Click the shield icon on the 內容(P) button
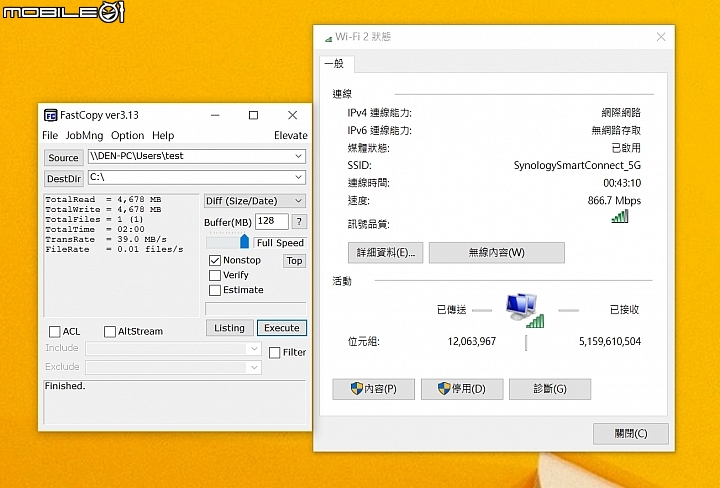The width and height of the screenshot is (720, 488). (x=356, y=388)
